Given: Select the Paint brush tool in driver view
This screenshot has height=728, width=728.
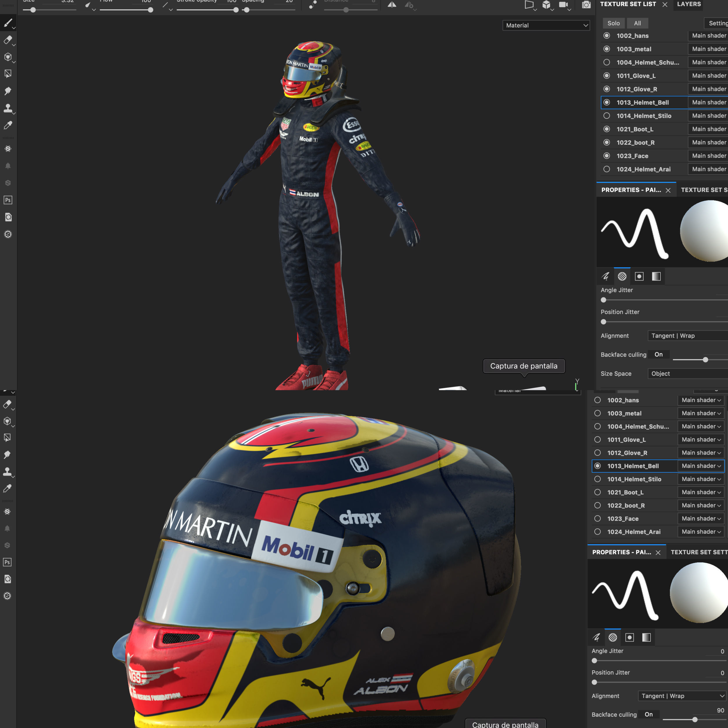Looking at the screenshot, I should pyautogui.click(x=8, y=23).
